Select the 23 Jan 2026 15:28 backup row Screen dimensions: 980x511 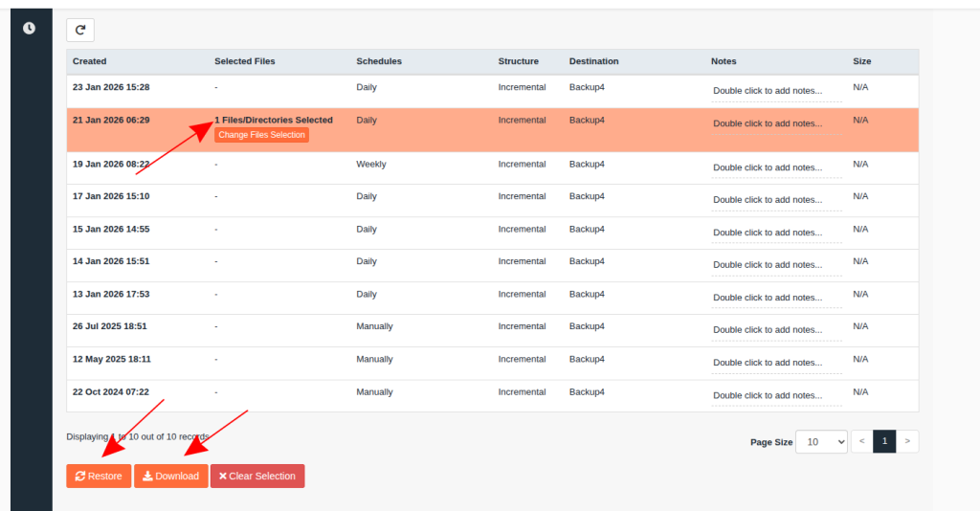point(111,87)
